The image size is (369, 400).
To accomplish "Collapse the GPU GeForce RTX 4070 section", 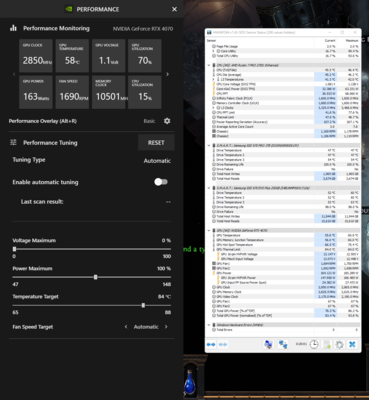I will (x=209, y=230).
